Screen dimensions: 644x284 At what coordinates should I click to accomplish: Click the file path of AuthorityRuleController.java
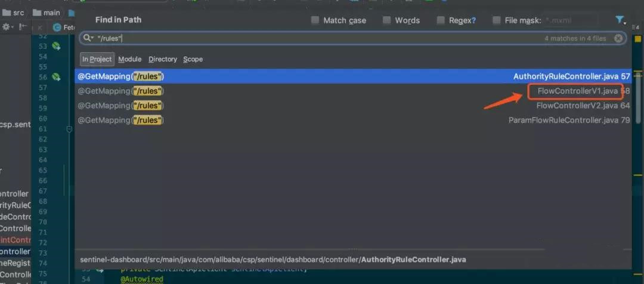coord(273,260)
